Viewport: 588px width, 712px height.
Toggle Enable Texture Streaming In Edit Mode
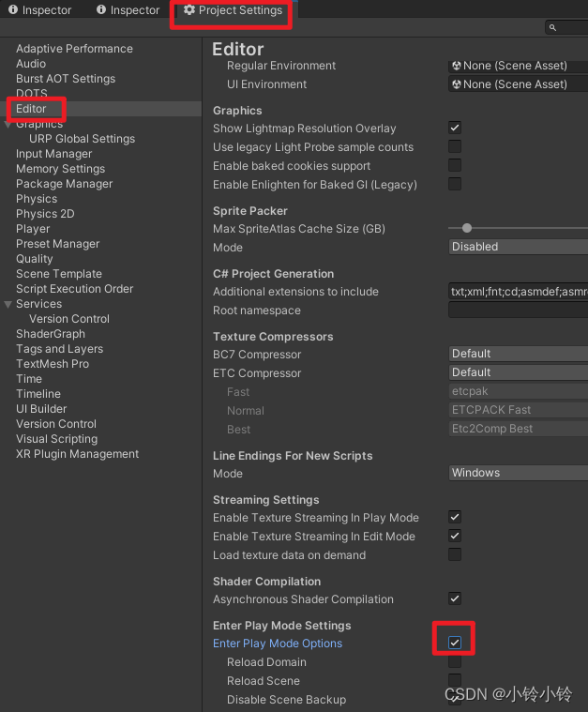455,536
